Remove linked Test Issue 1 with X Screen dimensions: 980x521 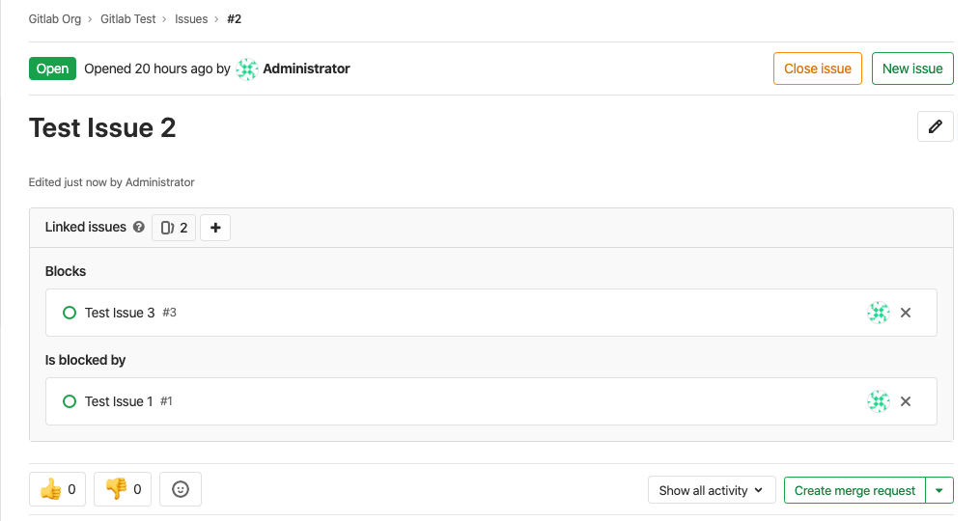(x=906, y=401)
